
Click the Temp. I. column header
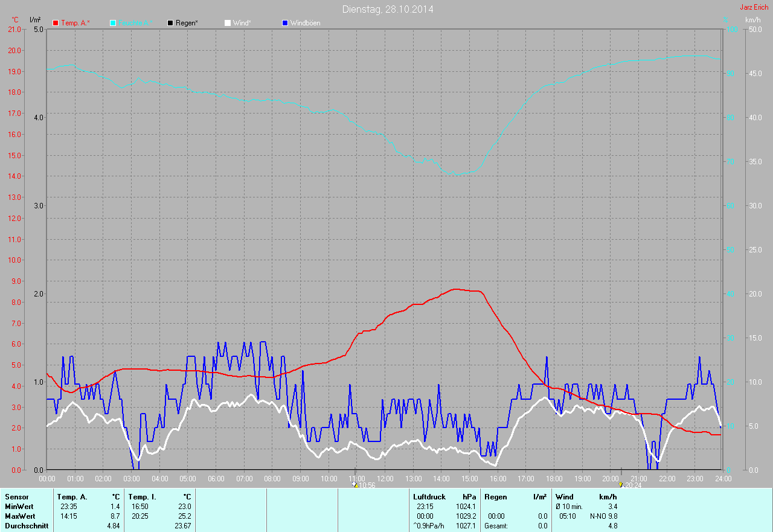(x=142, y=497)
